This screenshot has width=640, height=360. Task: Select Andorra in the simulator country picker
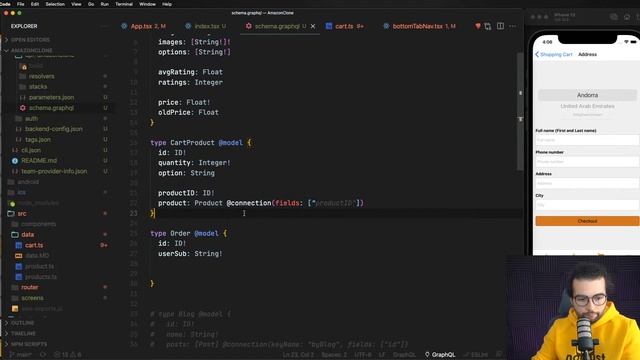pos(587,95)
